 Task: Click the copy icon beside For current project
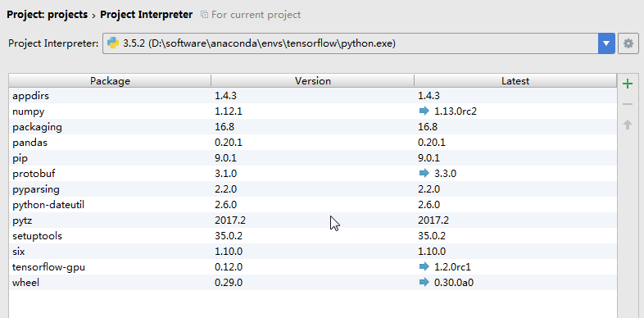(204, 15)
